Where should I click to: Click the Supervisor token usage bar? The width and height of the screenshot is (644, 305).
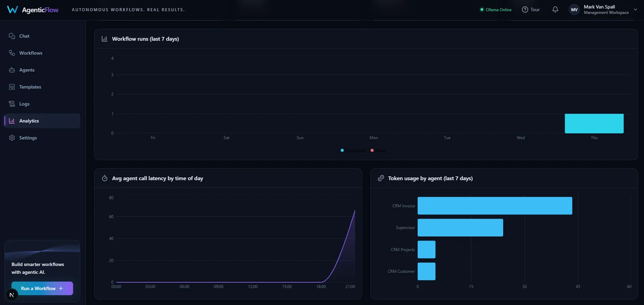click(460, 227)
